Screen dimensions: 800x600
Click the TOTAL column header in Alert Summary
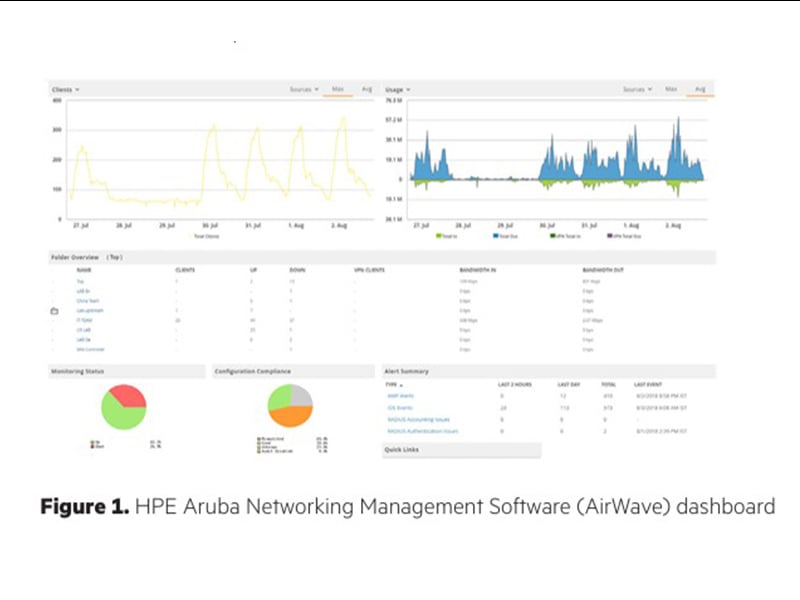(609, 385)
